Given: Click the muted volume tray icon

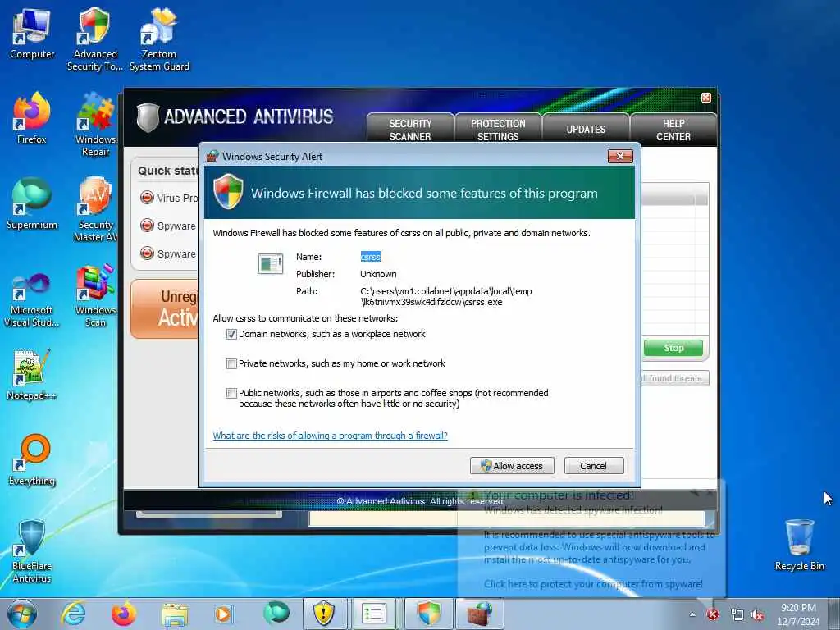Looking at the screenshot, I should click(x=757, y=615).
